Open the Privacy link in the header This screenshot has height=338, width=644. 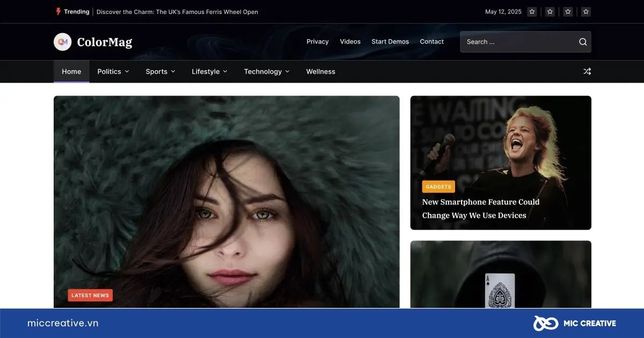318,42
